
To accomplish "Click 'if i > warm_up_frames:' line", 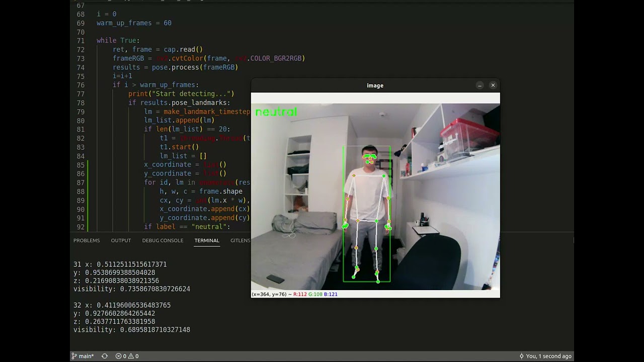I will (x=155, y=85).
